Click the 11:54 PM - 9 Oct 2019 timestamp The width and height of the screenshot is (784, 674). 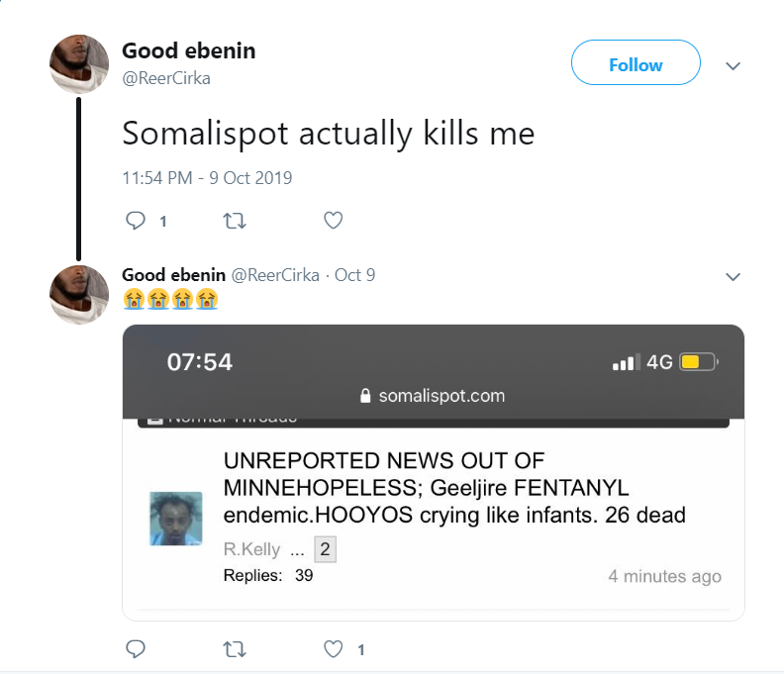(207, 178)
